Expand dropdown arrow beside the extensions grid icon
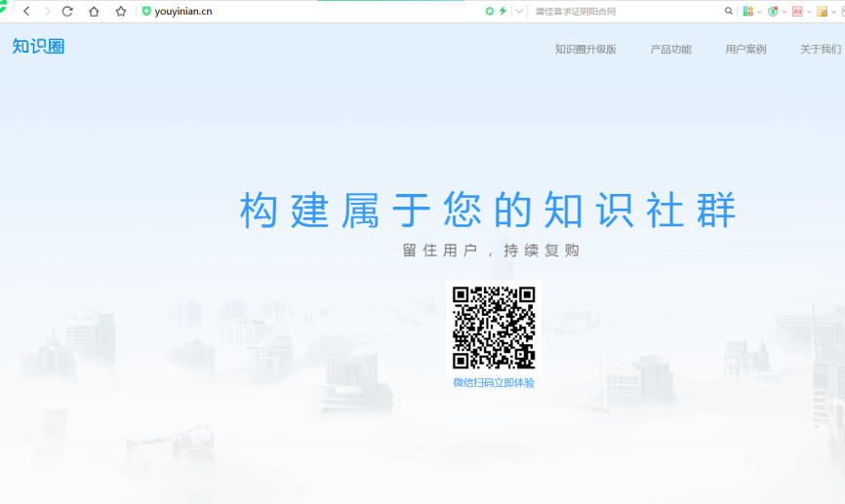 tap(759, 12)
